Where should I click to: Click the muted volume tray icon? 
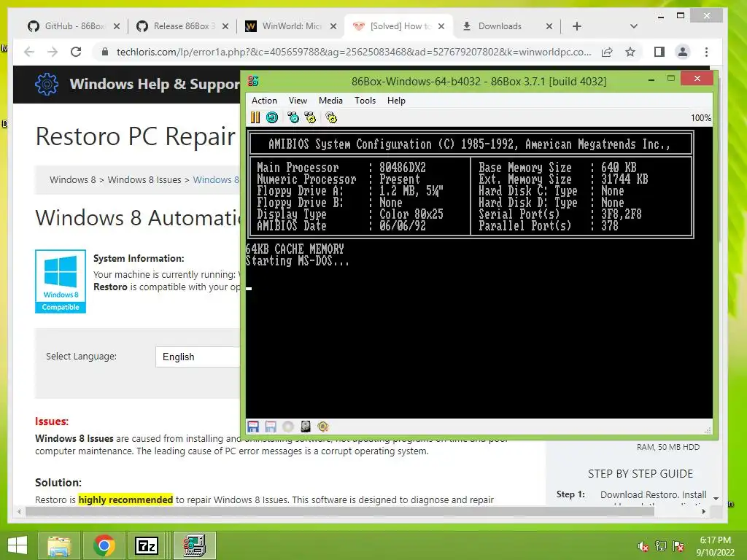(x=643, y=546)
